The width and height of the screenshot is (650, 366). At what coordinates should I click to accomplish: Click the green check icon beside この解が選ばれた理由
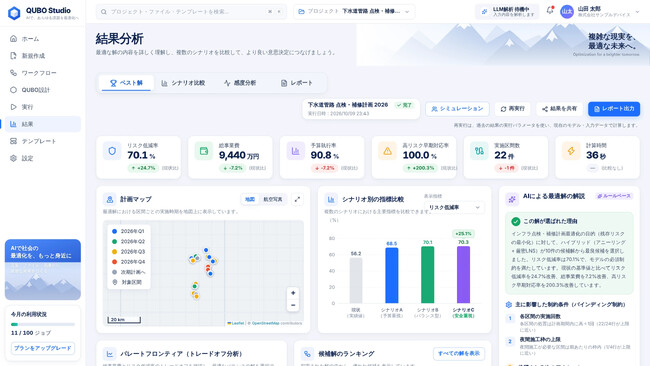pos(515,221)
